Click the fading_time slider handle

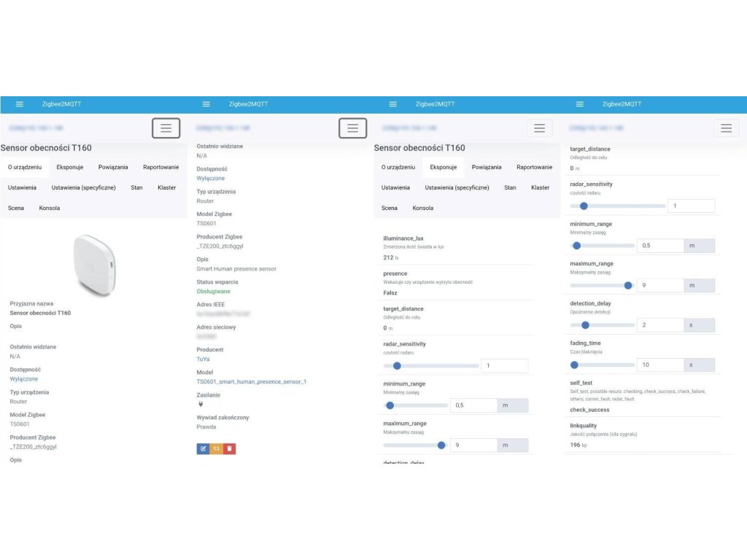click(574, 365)
